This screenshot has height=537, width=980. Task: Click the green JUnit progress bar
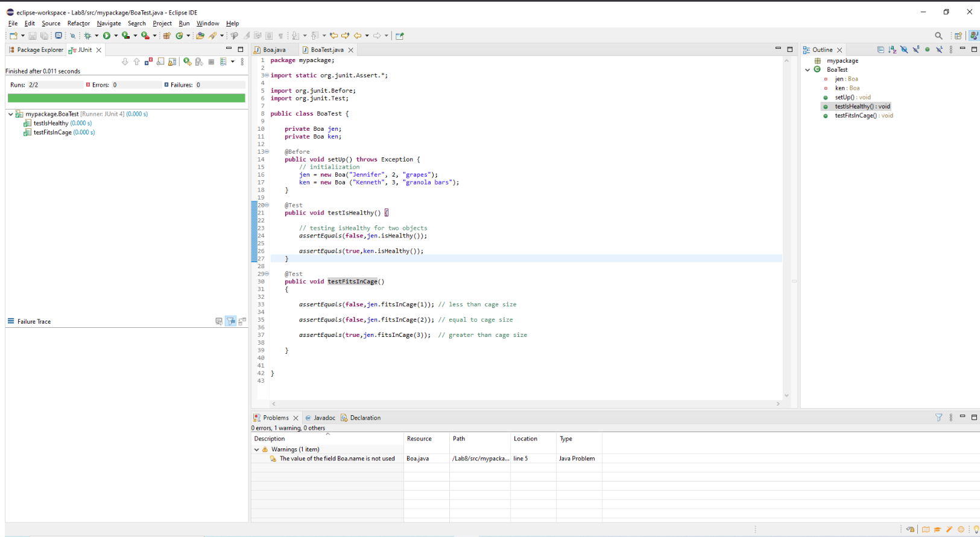click(x=127, y=98)
